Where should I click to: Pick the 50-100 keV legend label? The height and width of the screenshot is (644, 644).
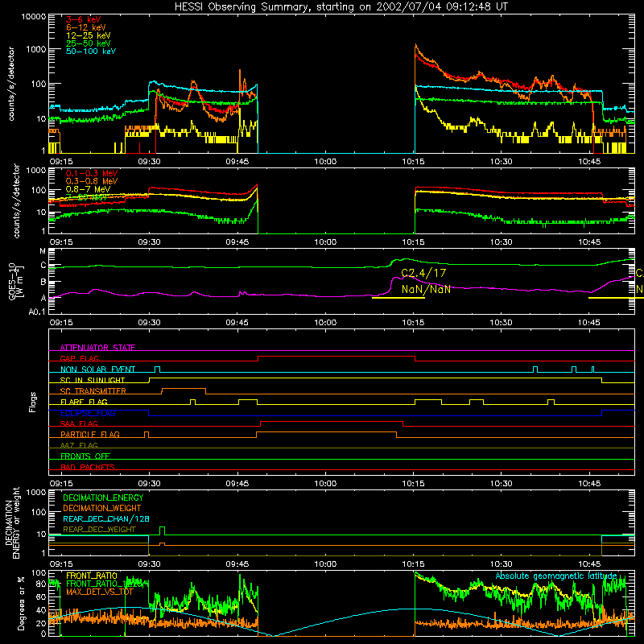point(91,52)
